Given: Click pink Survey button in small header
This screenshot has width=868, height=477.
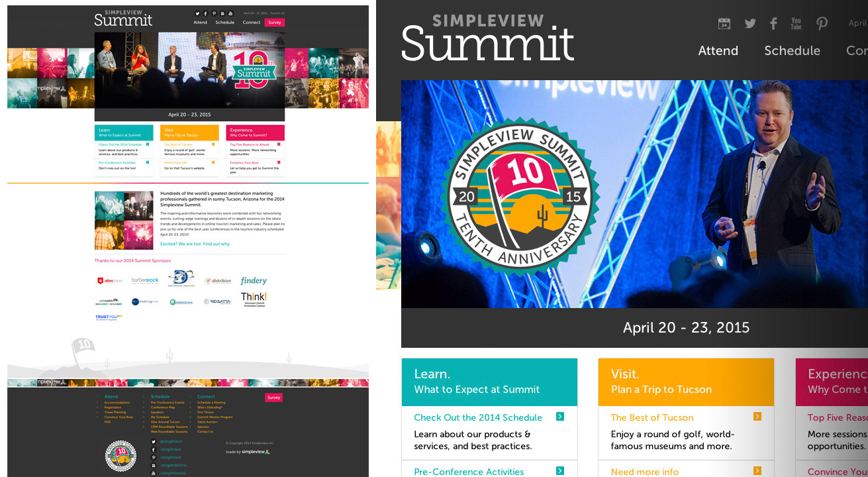Looking at the screenshot, I should point(275,23).
